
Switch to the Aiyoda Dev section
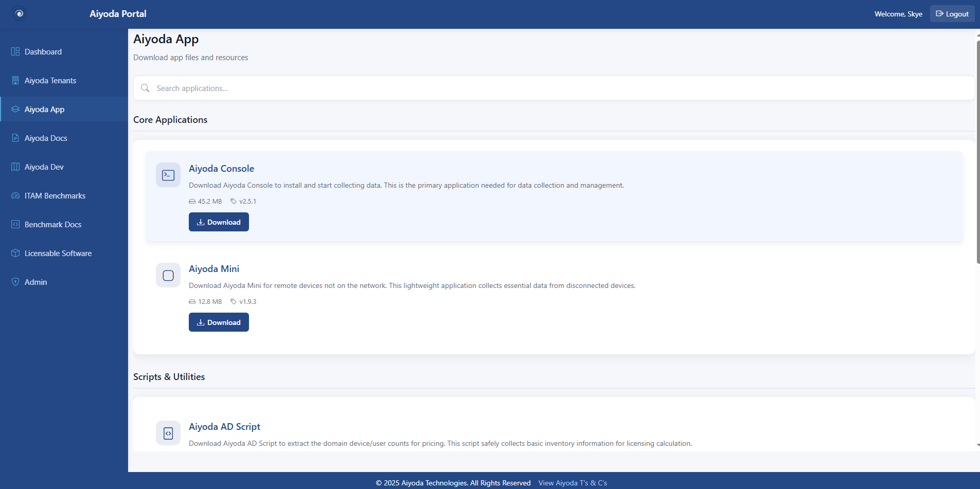(44, 167)
